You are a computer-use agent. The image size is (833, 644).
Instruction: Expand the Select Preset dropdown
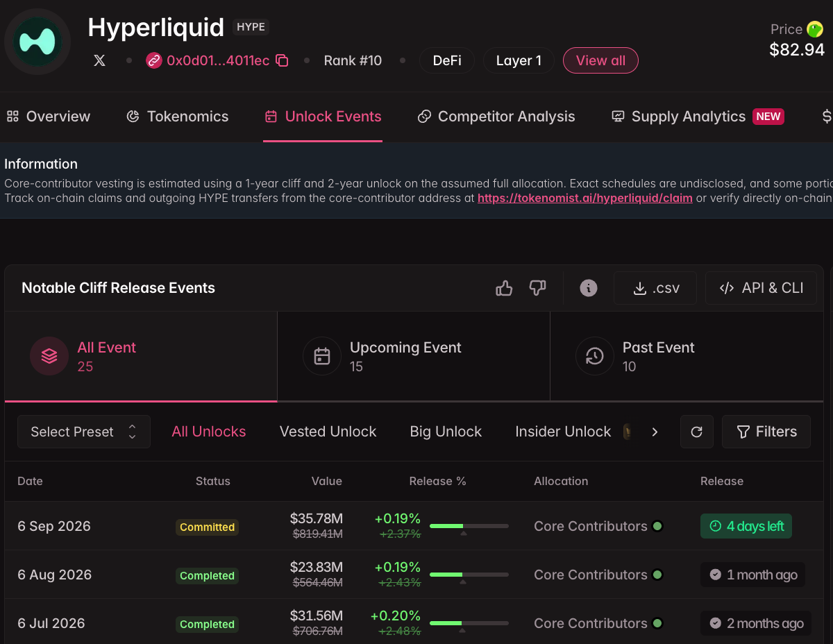click(x=84, y=432)
